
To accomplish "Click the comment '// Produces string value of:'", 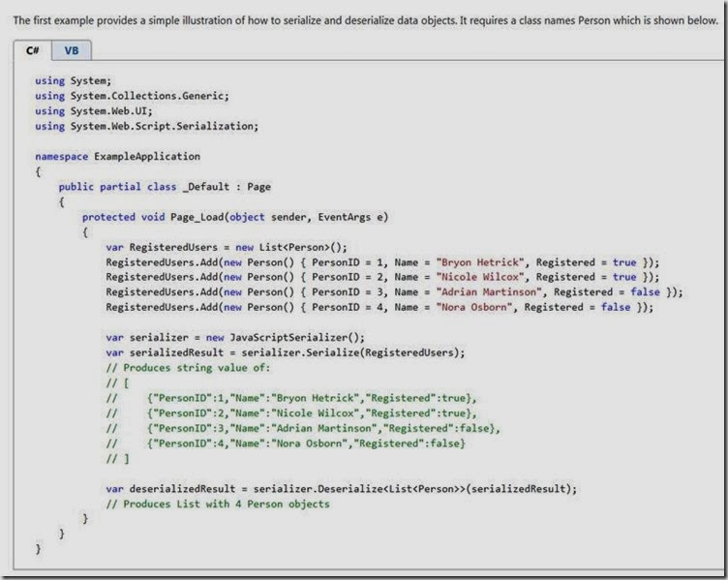I will coord(188,368).
